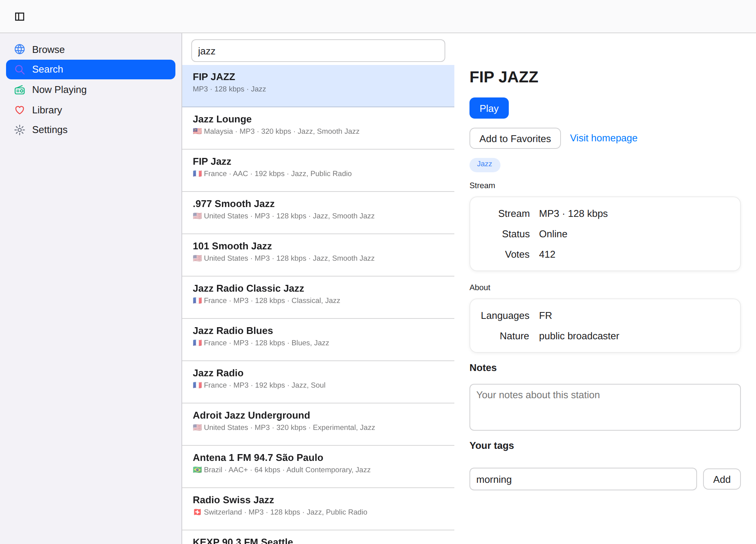Click the France flag on FIP Jazz
Viewport: 756px width, 544px height.
pyautogui.click(x=197, y=173)
